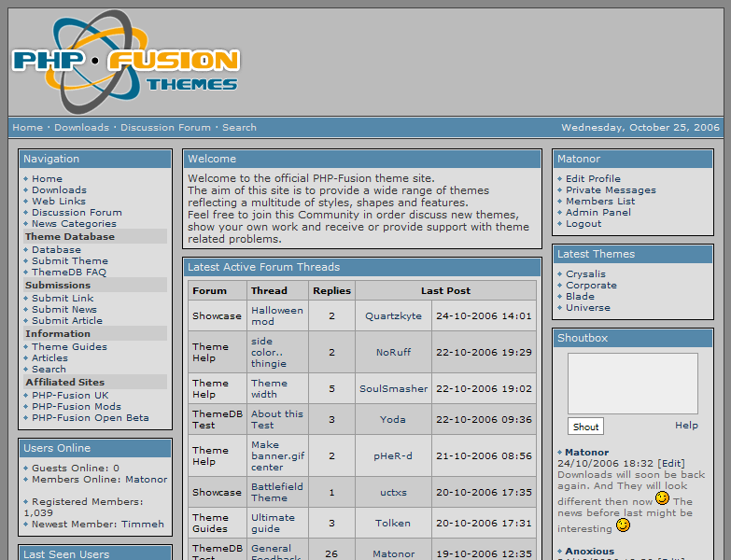Image resolution: width=731 pixels, height=560 pixels.
Task: Click 'Showcase' forum cell in the Halloween mod row
Action: (x=218, y=315)
